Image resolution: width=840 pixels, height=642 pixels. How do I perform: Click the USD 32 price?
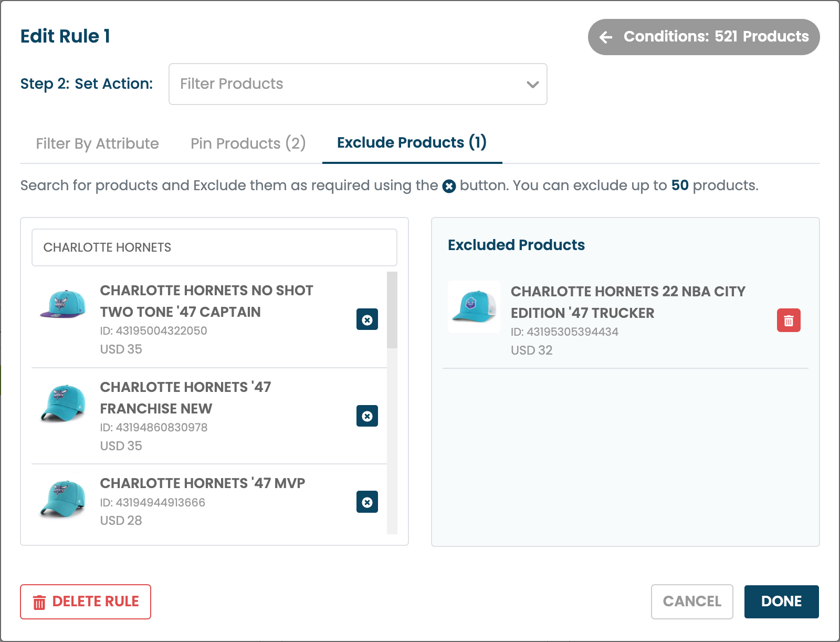pos(532,350)
